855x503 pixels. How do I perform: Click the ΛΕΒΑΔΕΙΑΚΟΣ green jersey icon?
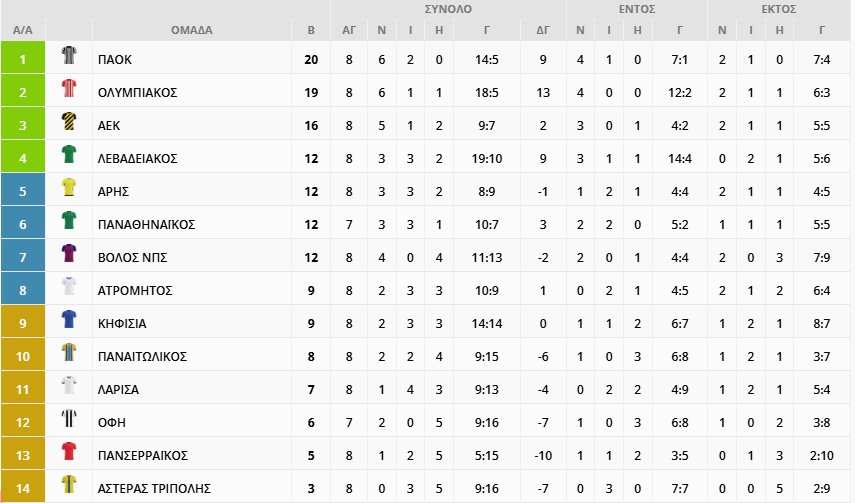(x=69, y=154)
